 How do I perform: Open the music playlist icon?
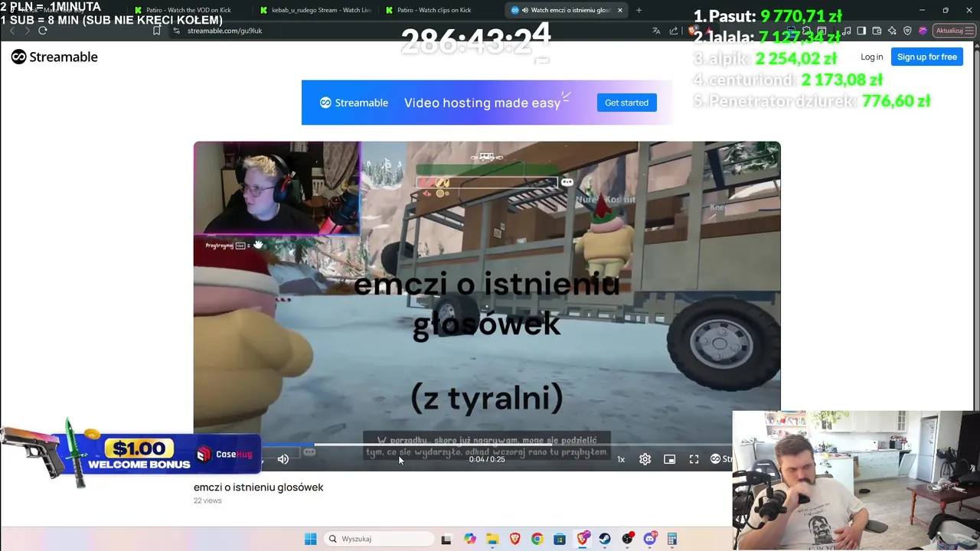pyautogui.click(x=846, y=31)
